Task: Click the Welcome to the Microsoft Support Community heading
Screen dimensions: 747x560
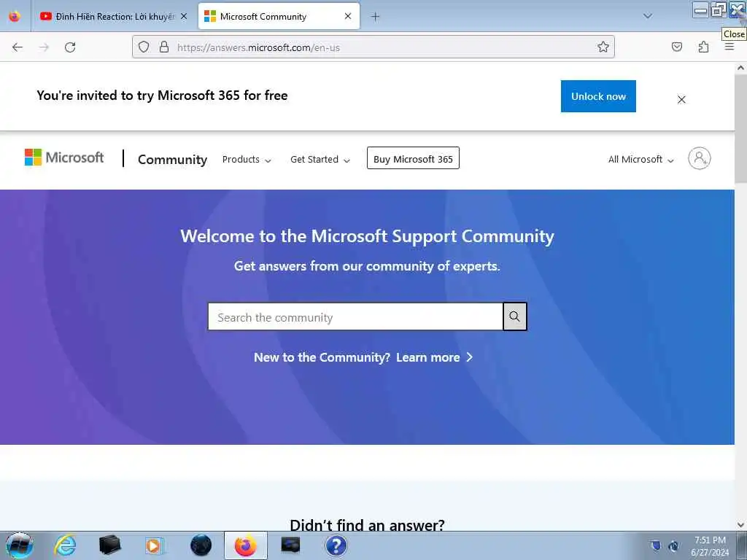Action: (x=367, y=236)
